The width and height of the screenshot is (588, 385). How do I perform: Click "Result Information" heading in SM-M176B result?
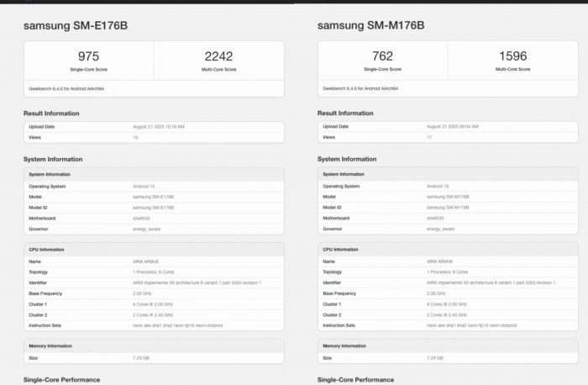click(345, 113)
